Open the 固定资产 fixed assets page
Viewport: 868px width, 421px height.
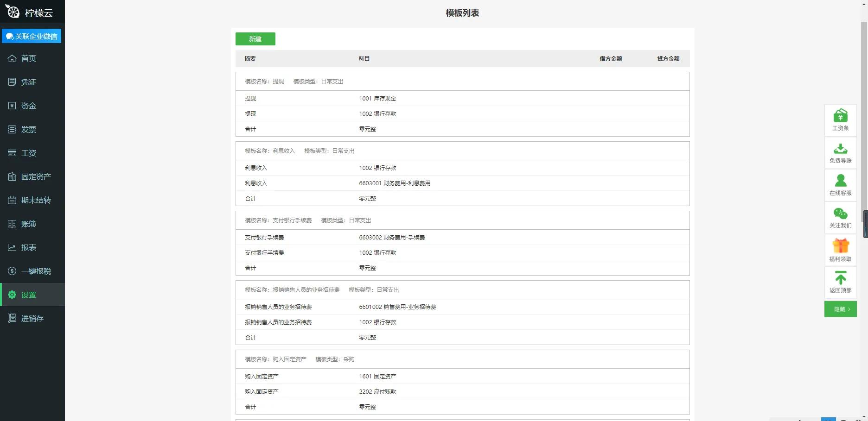[x=35, y=176]
